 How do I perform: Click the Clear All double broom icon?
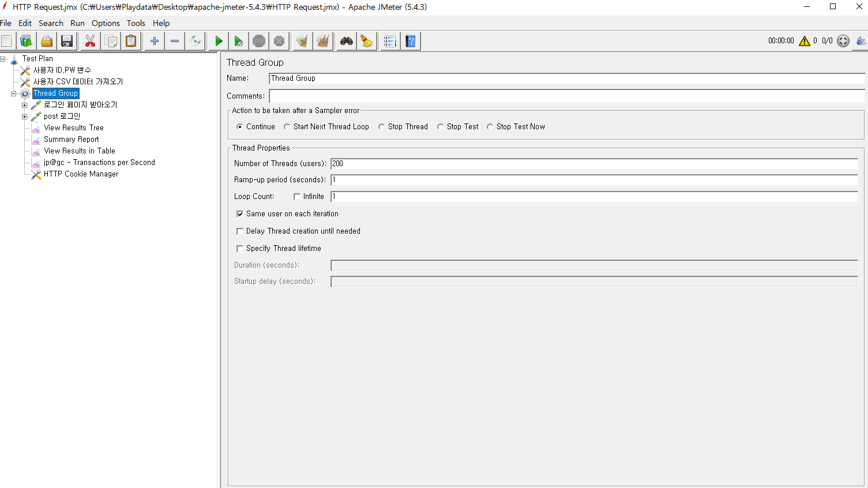[x=323, y=41]
